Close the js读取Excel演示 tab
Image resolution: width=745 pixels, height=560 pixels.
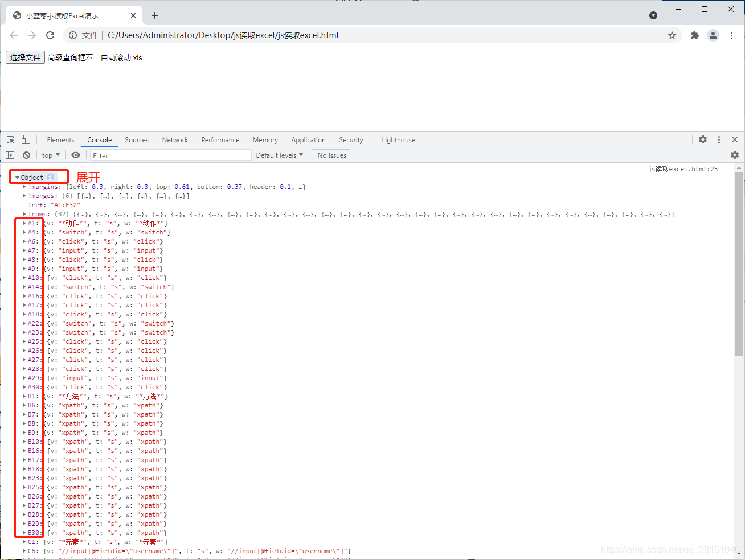tap(134, 15)
